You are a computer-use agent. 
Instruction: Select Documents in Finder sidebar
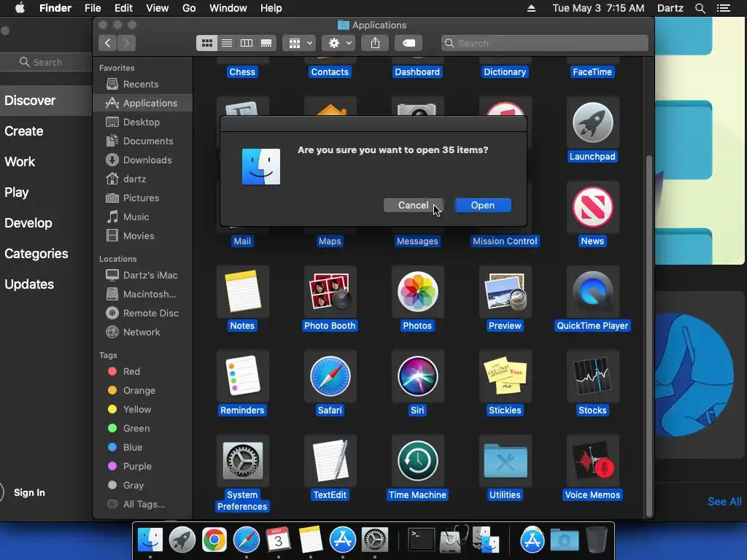pyautogui.click(x=143, y=141)
